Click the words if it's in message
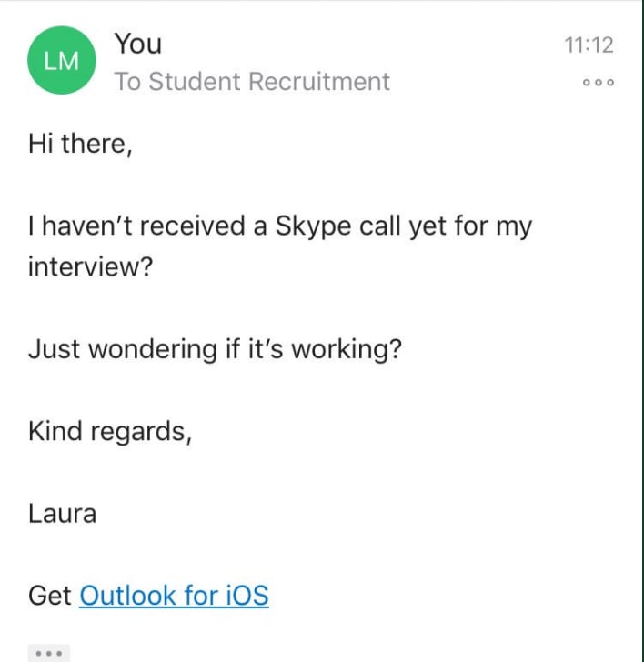Viewport: 644px width, 662px height. click(x=255, y=349)
